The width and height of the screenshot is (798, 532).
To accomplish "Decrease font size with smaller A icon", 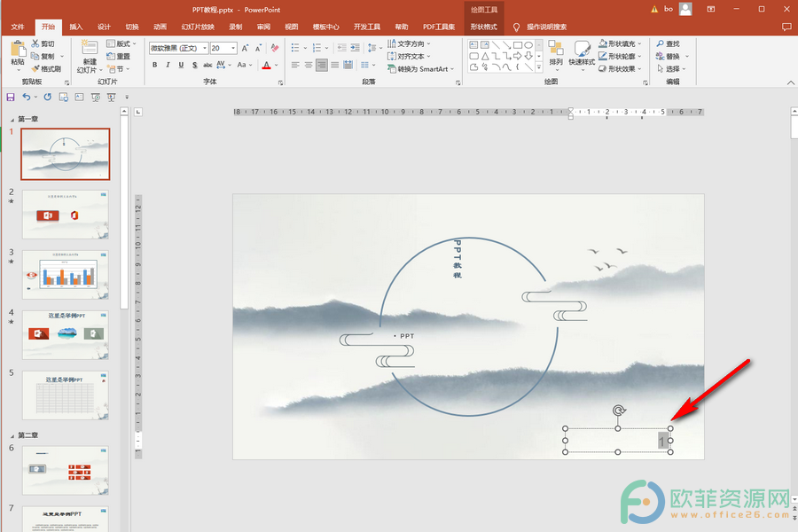I will tap(258, 48).
